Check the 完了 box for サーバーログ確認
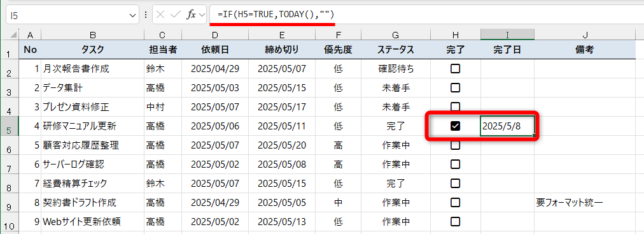The width and height of the screenshot is (644, 234). [455, 164]
